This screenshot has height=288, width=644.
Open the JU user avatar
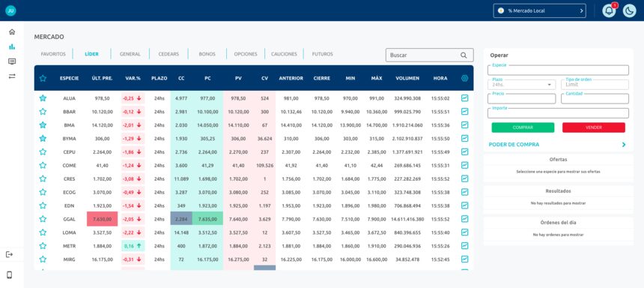(10, 10)
